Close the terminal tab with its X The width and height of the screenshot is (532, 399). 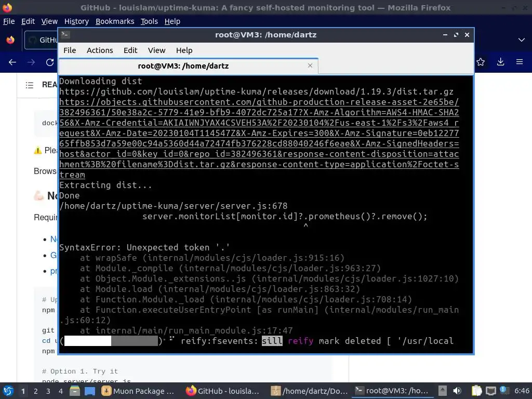310,65
